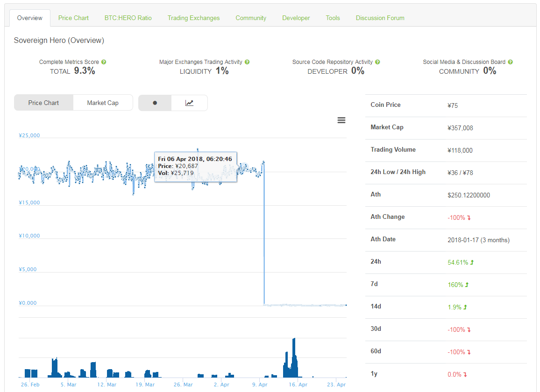The image size is (540, 392).
Task: Open the Community tab
Action: (251, 18)
